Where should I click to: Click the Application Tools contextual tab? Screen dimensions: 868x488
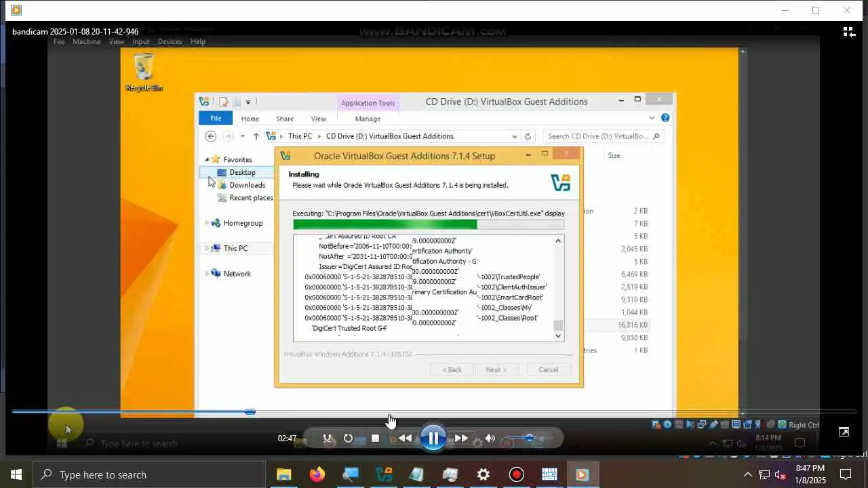[368, 103]
